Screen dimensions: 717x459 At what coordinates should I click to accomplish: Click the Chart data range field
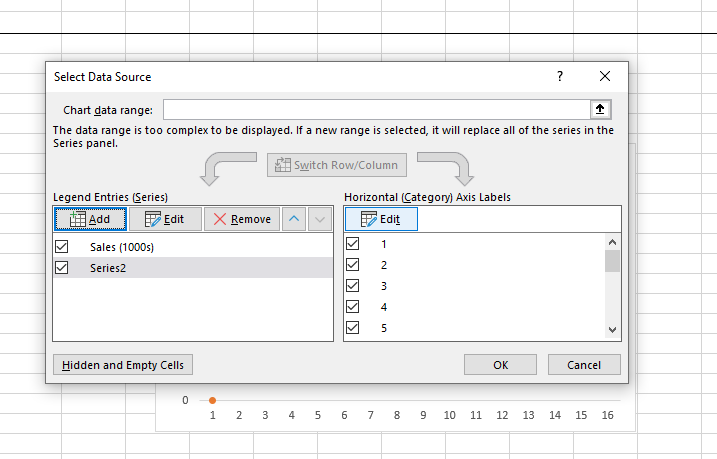point(376,110)
